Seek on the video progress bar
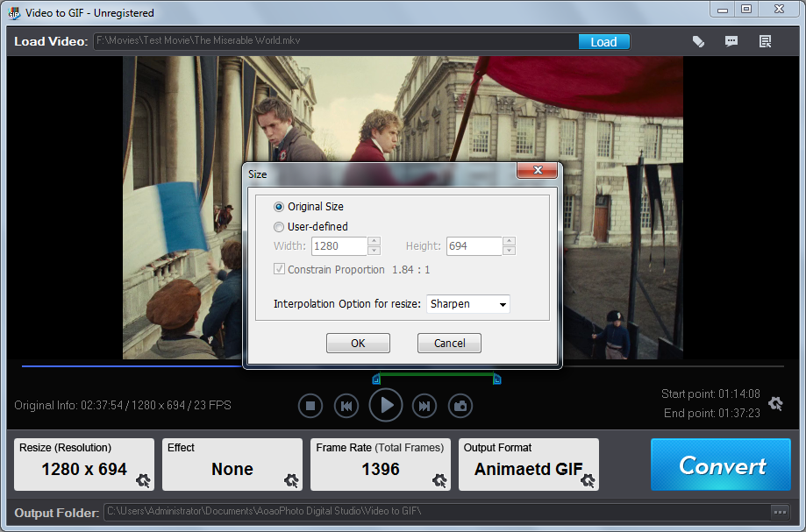Viewport: 806px width, 532px height. [403, 366]
